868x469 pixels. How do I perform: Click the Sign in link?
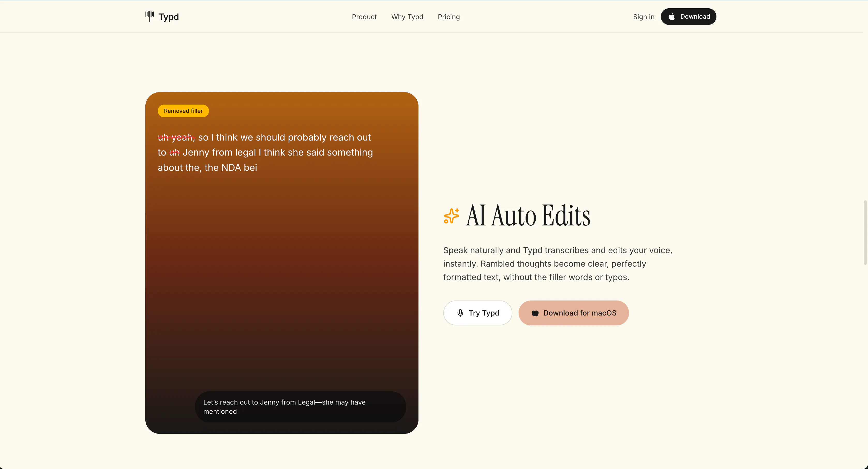[643, 17]
